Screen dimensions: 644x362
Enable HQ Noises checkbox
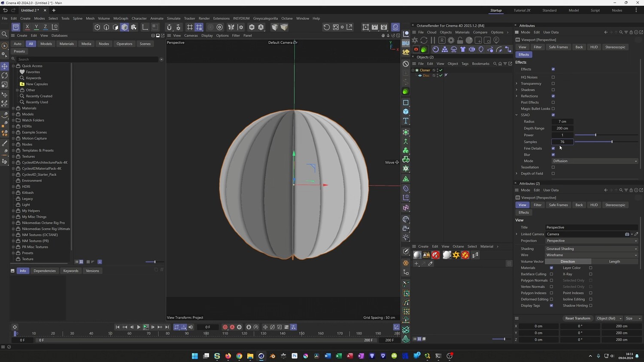tap(553, 77)
